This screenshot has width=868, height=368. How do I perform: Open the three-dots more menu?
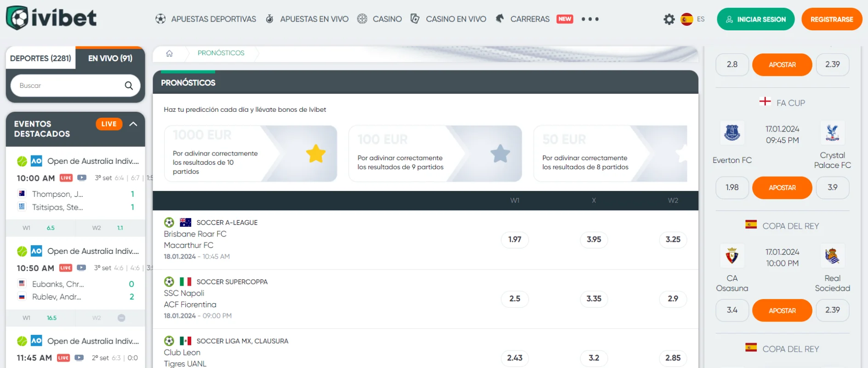point(590,19)
